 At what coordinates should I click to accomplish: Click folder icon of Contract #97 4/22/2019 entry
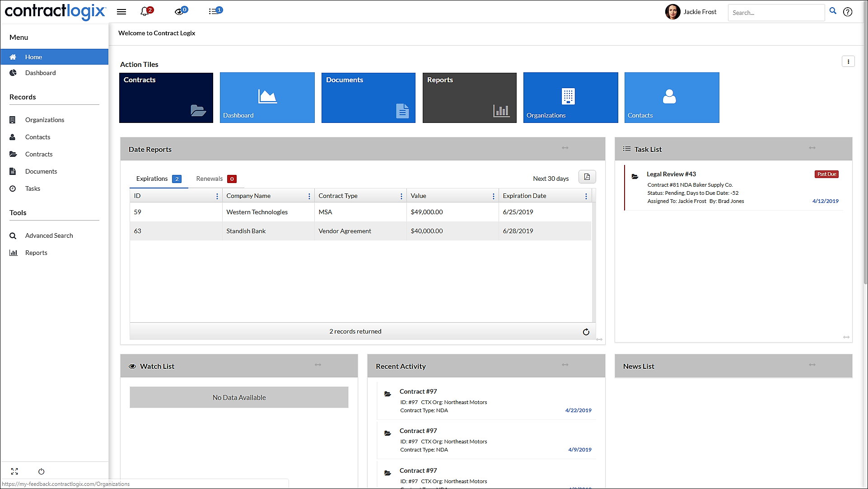tap(387, 394)
